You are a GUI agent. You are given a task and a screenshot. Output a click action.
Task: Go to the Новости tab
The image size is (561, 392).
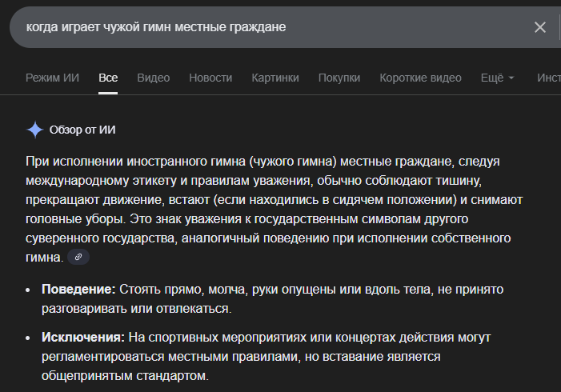tap(210, 78)
